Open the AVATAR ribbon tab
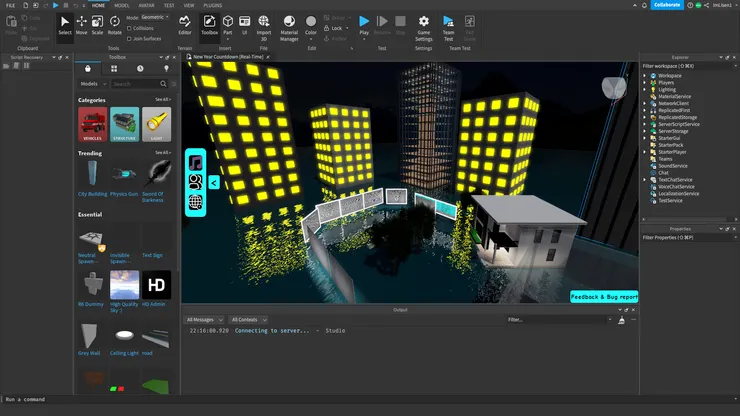The height and width of the screenshot is (416, 740). point(146,5)
